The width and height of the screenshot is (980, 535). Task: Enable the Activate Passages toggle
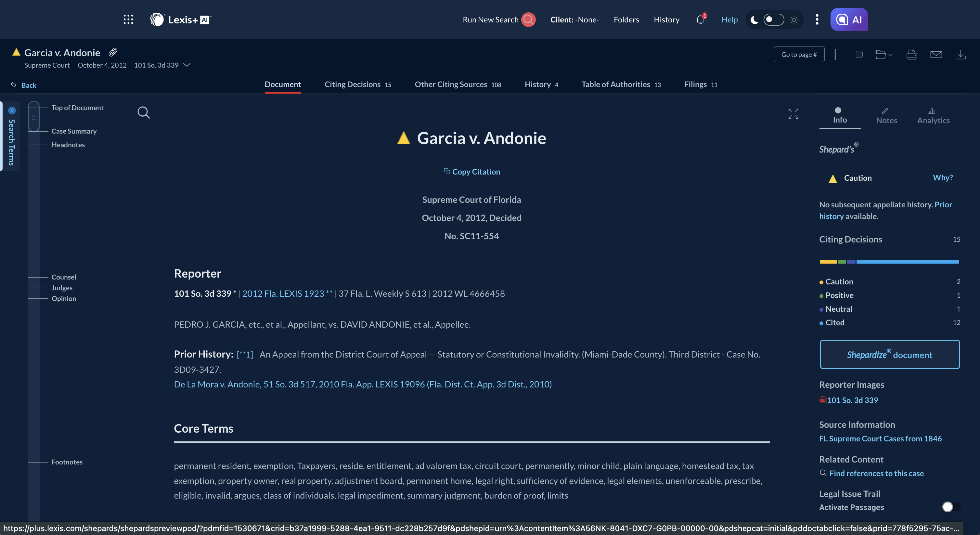point(951,507)
